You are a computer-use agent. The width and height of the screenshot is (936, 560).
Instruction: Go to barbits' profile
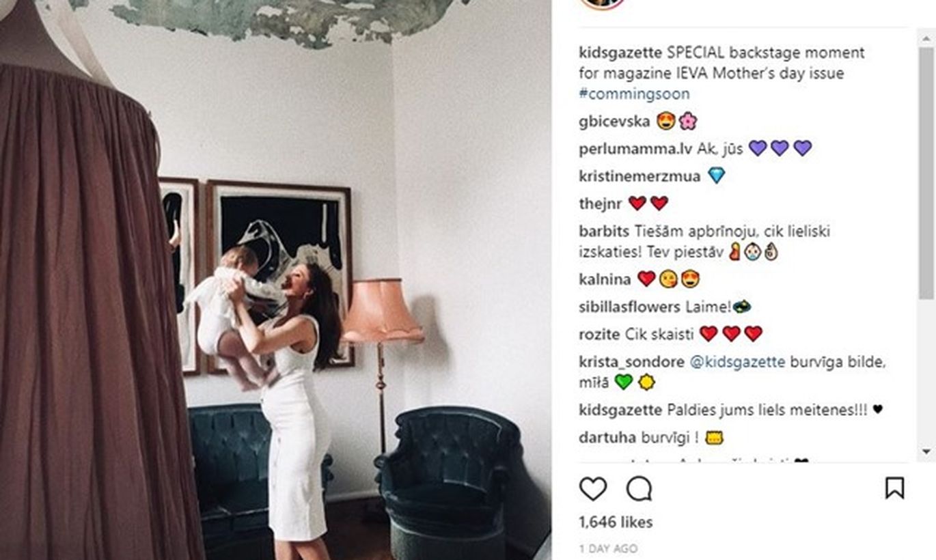[604, 231]
